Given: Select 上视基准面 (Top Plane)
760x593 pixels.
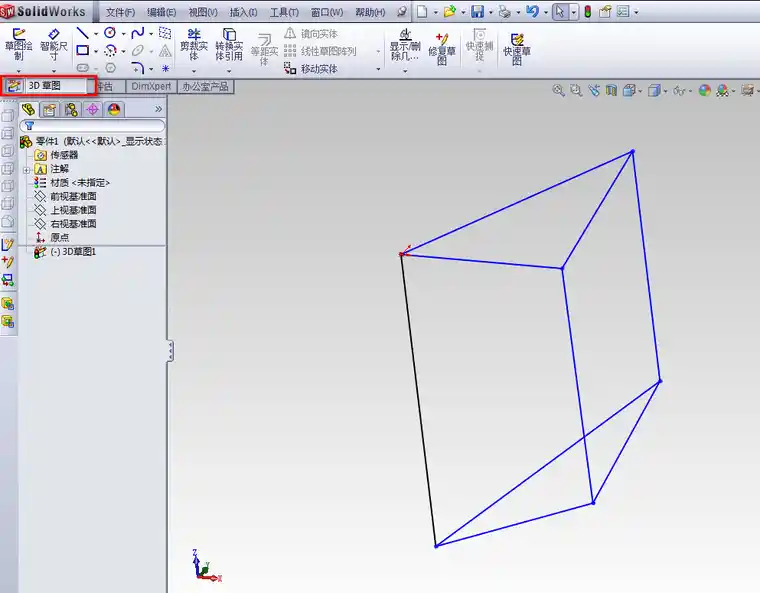Looking at the screenshot, I should coord(65,210).
